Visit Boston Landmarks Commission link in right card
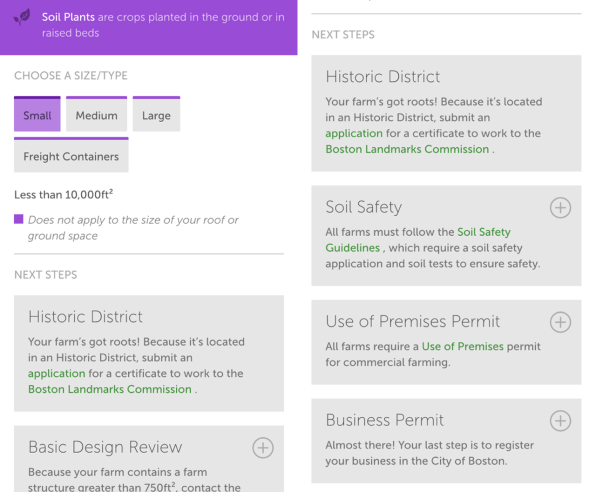The height and width of the screenshot is (492, 596). pyautogui.click(x=407, y=149)
